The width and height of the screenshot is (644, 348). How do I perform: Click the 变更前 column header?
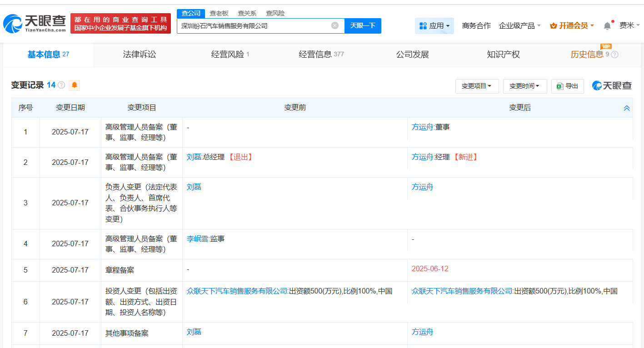tap(295, 108)
